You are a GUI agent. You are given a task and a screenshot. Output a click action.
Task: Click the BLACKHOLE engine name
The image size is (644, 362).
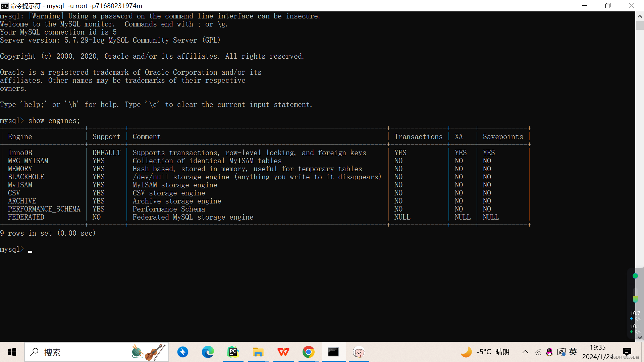26,177
